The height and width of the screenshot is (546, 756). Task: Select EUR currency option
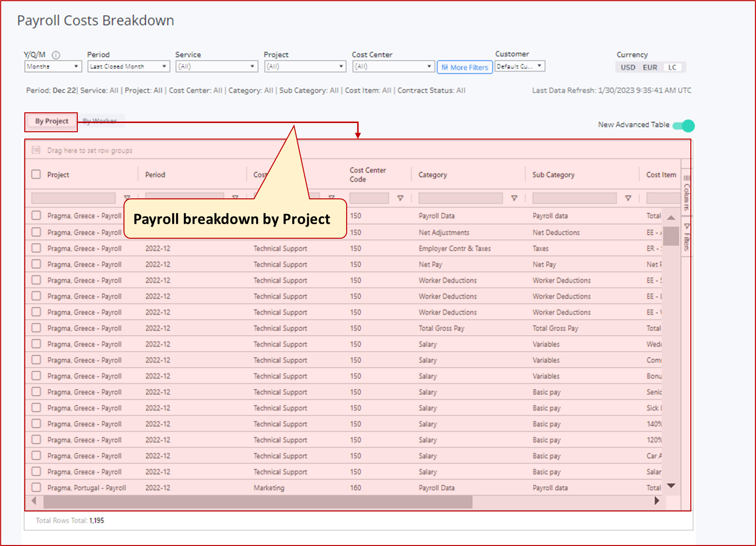[650, 67]
